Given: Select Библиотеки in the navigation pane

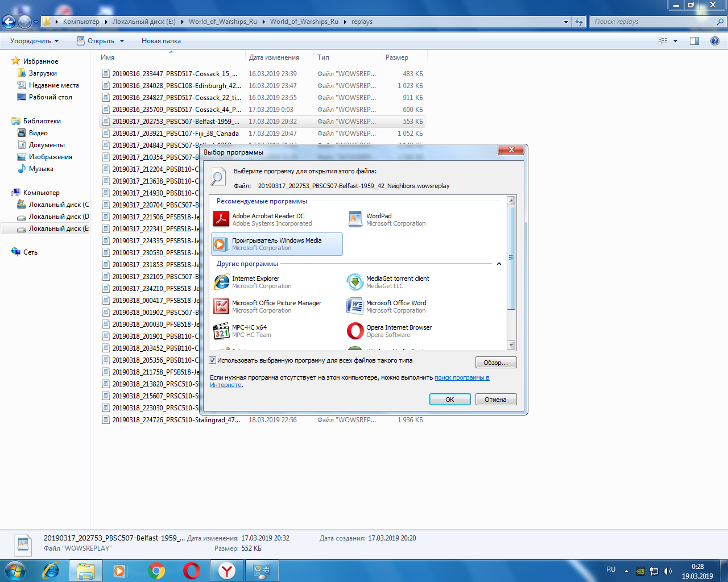Looking at the screenshot, I should tap(42, 121).
